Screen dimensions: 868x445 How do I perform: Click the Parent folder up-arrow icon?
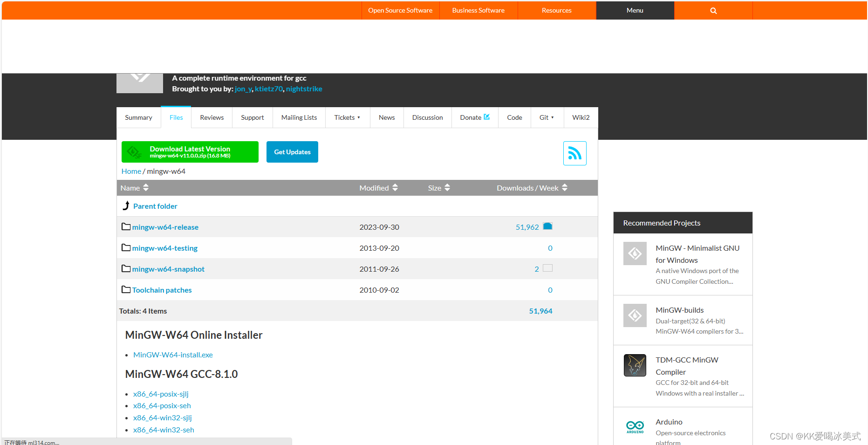(x=126, y=205)
